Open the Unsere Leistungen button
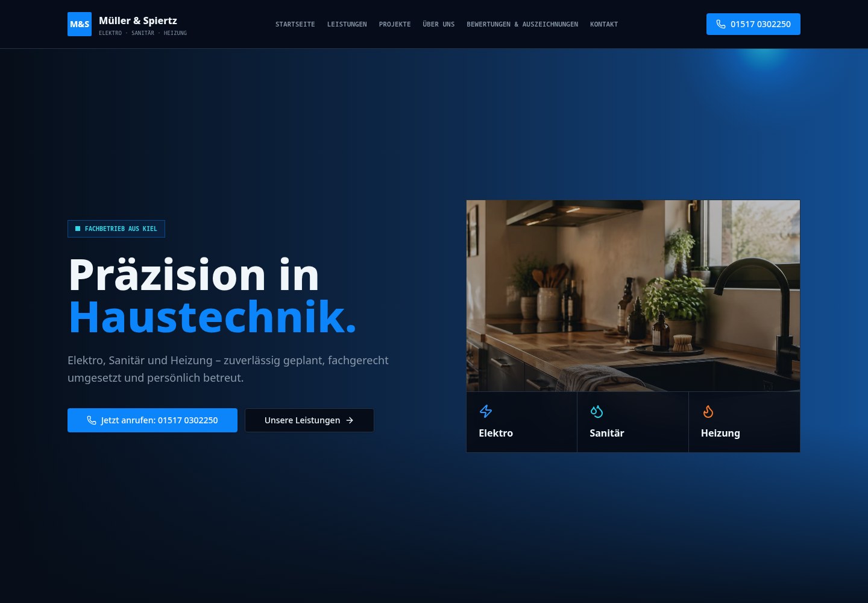 point(309,420)
